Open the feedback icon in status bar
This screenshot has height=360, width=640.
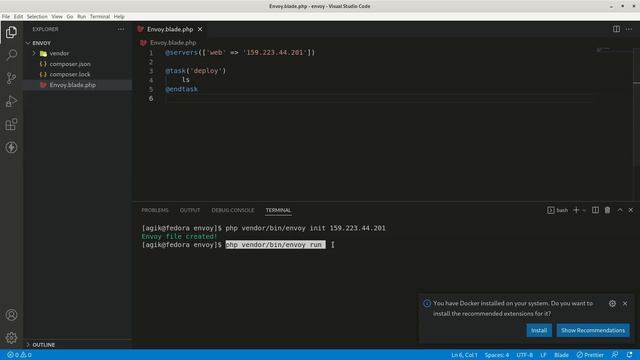[x=615, y=355]
